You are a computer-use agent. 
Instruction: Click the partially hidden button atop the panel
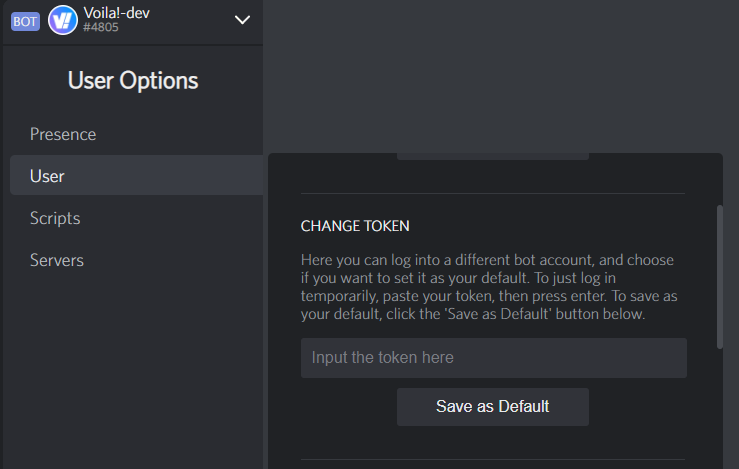click(x=492, y=156)
